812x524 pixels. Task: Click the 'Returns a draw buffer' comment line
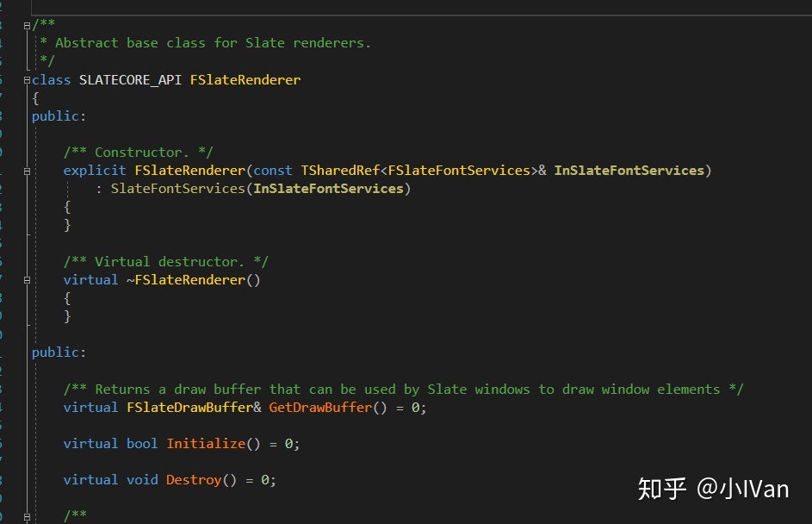tap(403, 390)
